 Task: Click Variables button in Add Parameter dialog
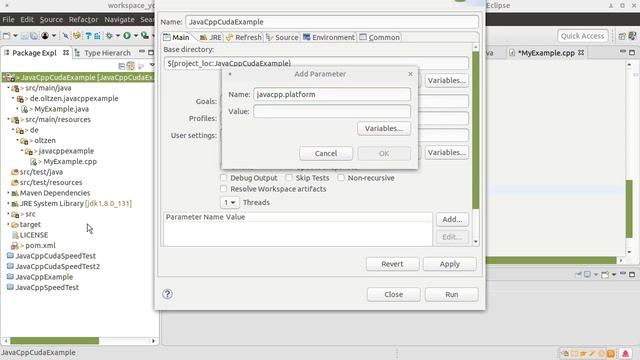(x=384, y=128)
